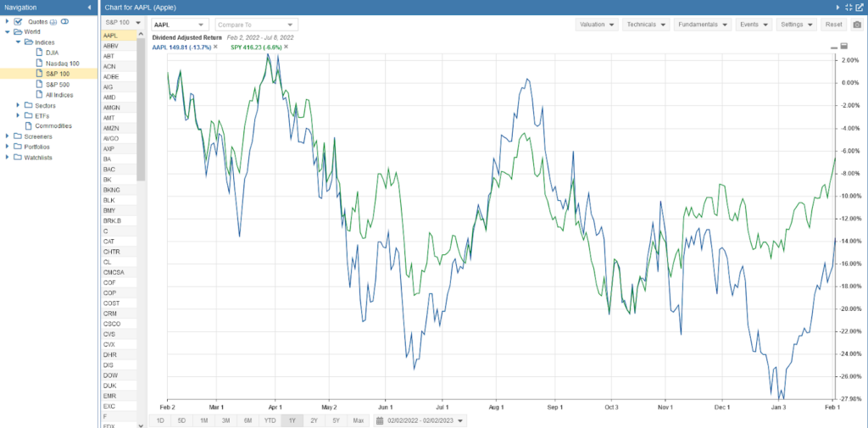Select AMZN in the ticker list
The image size is (868, 428).
point(119,129)
